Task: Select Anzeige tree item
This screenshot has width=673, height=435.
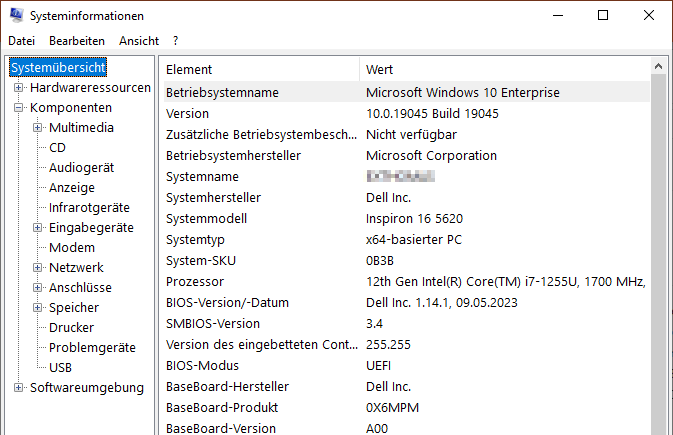Action: click(x=72, y=188)
